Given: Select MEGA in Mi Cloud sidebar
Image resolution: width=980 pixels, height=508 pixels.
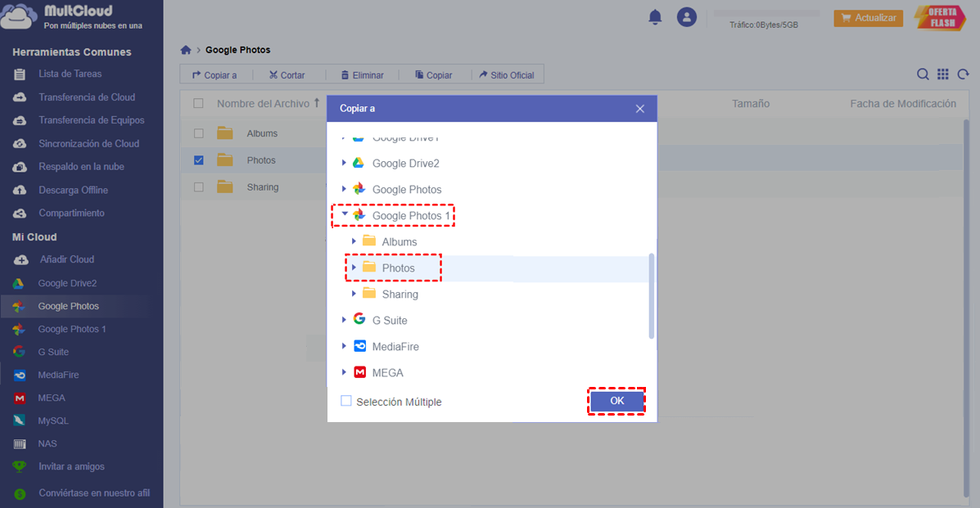Looking at the screenshot, I should click(x=52, y=398).
